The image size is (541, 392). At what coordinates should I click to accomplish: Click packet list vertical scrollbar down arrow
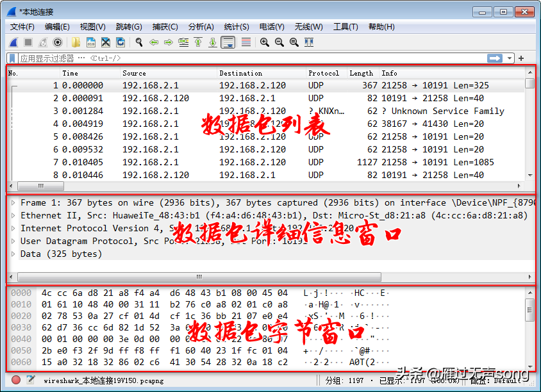(530, 176)
